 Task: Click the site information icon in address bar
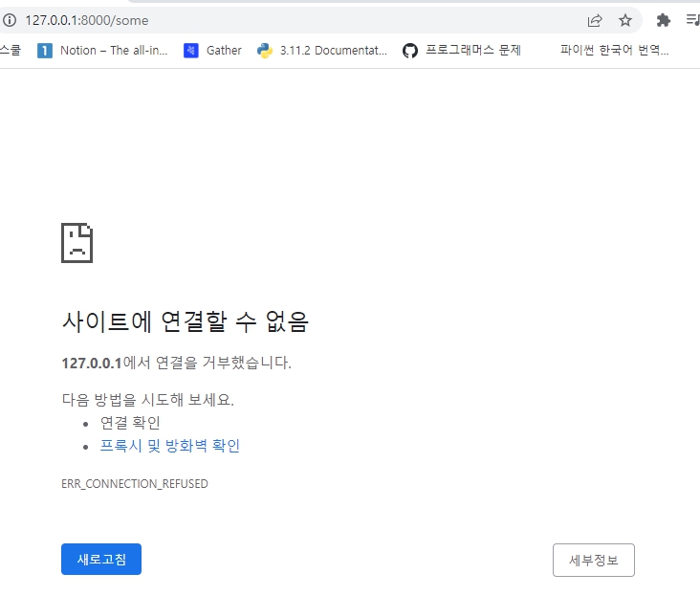pos(10,20)
